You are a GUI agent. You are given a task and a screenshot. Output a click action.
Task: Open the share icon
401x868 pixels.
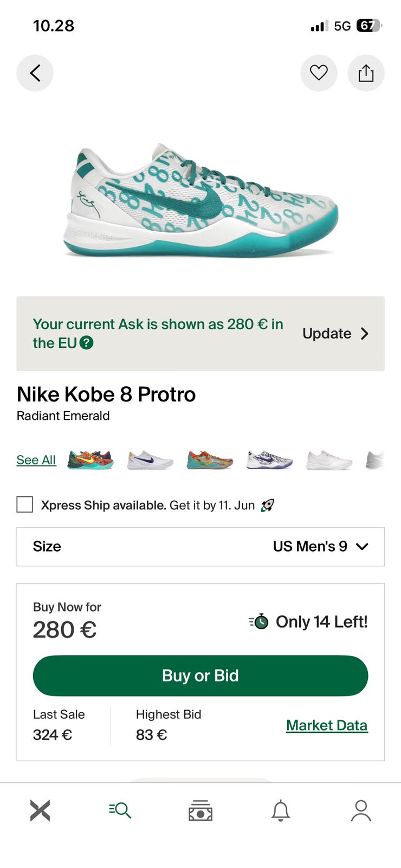[366, 73]
